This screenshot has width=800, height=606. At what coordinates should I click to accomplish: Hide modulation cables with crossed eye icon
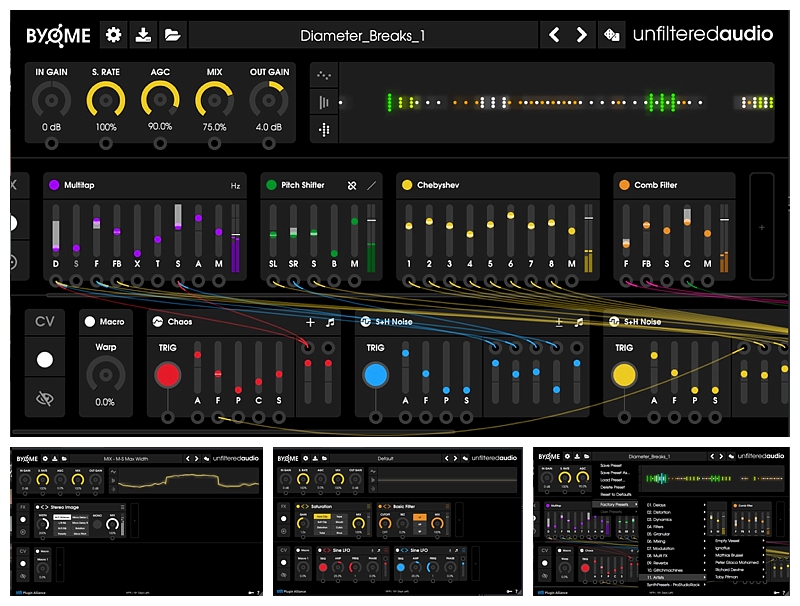pos(45,398)
